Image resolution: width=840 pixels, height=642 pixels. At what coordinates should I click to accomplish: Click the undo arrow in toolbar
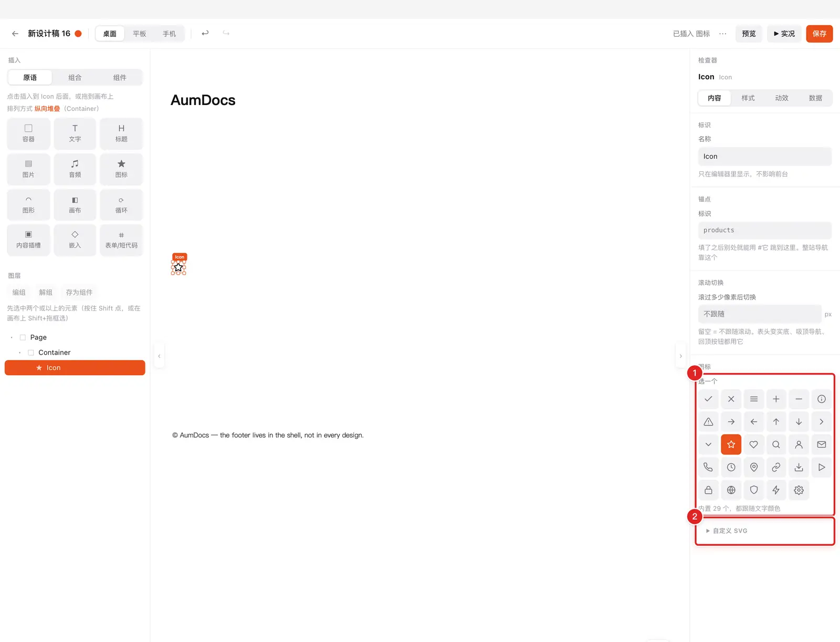point(205,33)
